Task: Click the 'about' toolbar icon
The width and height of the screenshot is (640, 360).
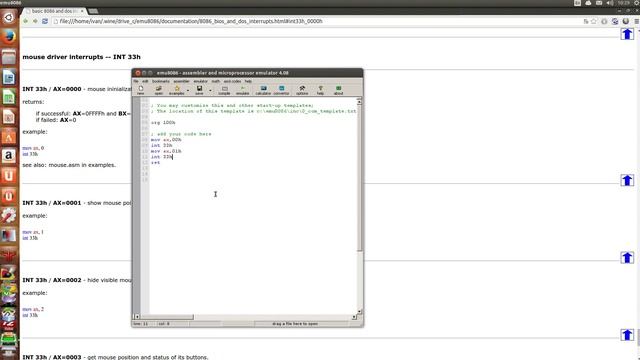Action: coord(338,90)
